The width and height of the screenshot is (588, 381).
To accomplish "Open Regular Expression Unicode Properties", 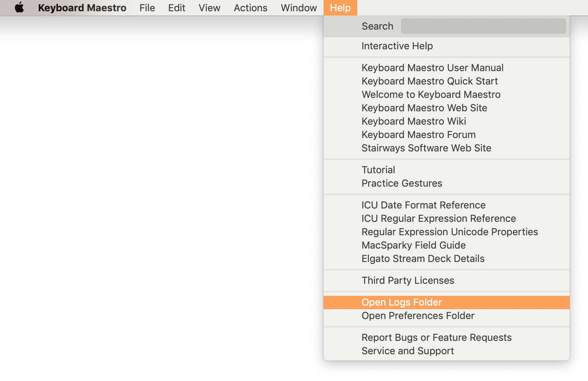I will point(446,232).
